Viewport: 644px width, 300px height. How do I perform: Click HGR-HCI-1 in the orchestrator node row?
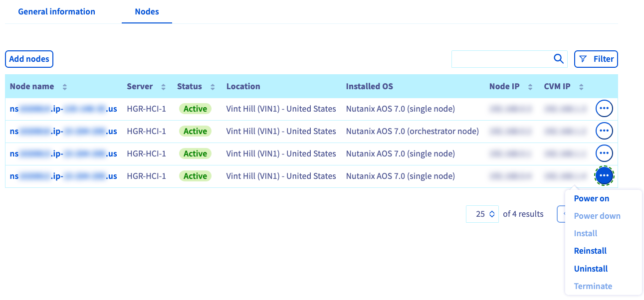146,131
